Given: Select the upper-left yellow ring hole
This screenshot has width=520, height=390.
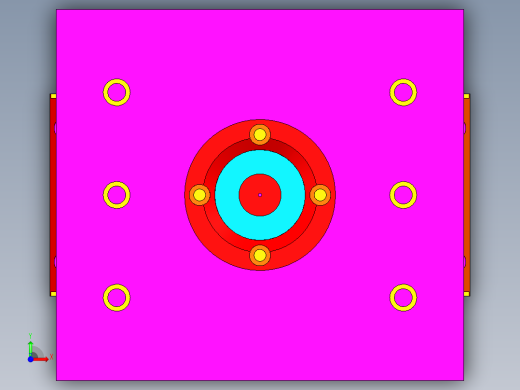Looking at the screenshot, I should [x=117, y=92].
